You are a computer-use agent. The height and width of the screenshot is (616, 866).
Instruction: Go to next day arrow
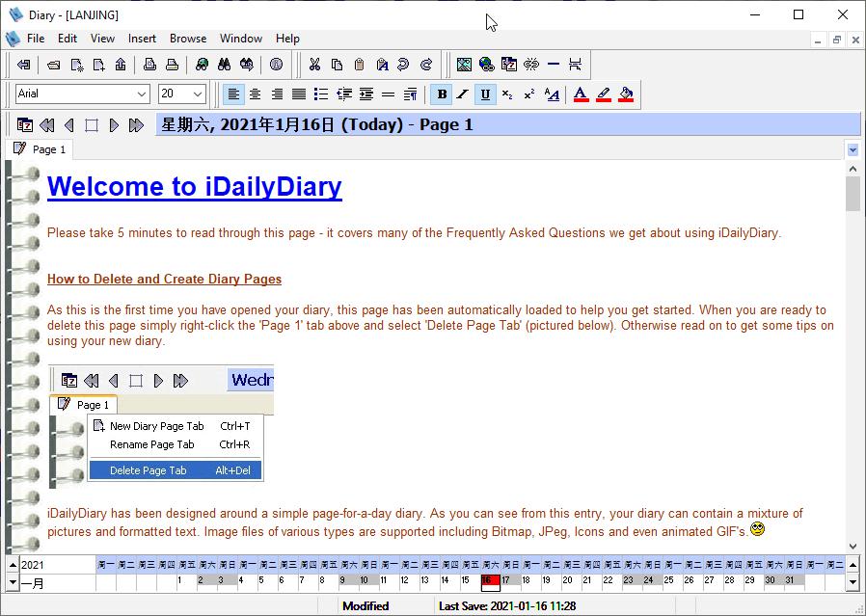[x=114, y=124]
